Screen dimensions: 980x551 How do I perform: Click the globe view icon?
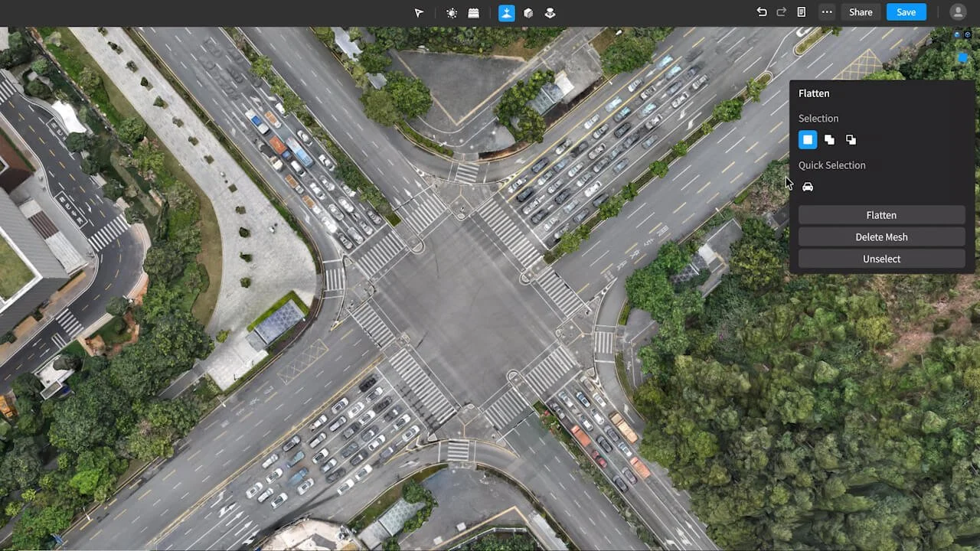(958, 35)
